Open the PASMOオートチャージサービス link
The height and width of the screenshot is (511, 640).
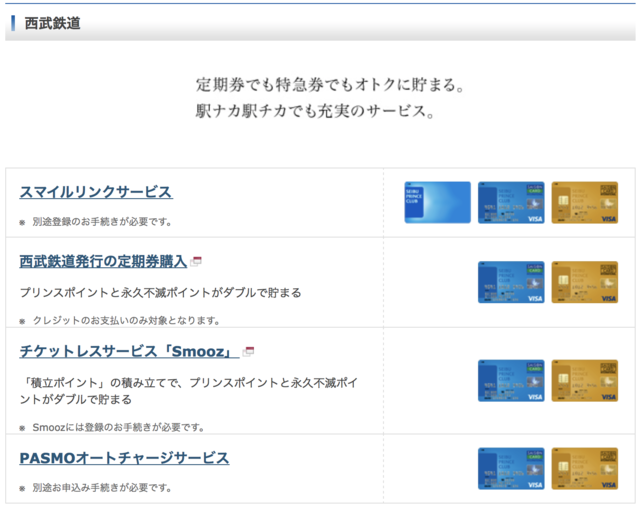point(124,458)
